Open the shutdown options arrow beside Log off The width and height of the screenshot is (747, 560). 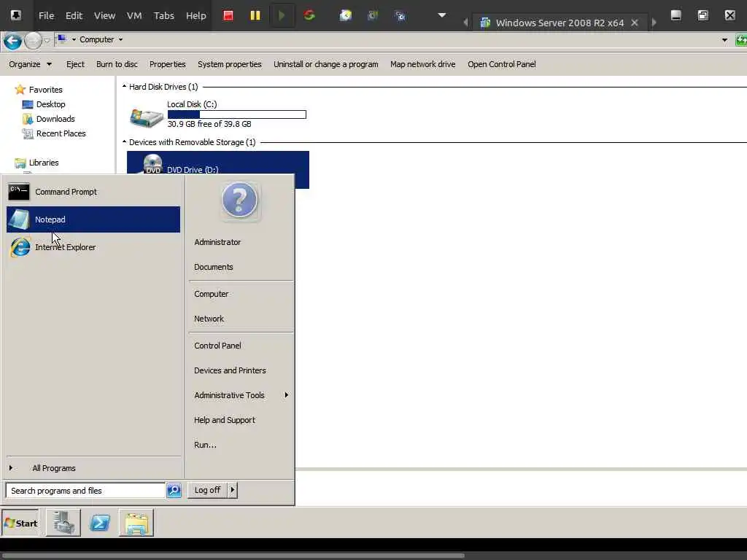pyautogui.click(x=233, y=490)
